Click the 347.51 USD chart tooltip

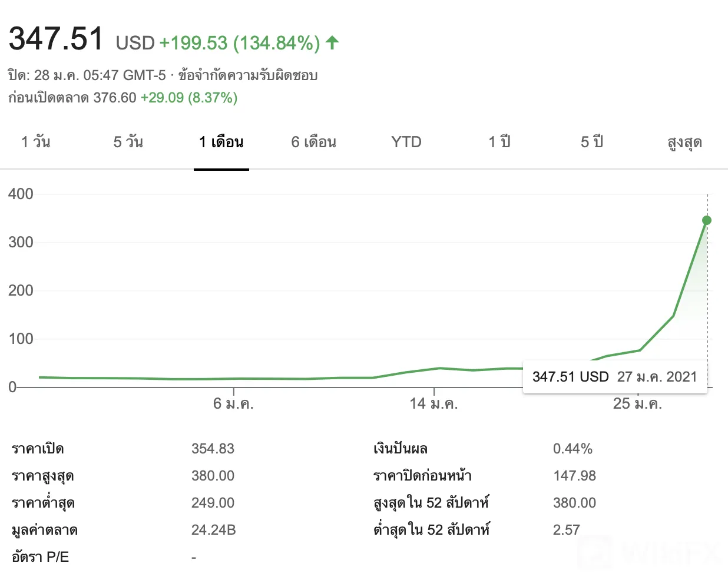[615, 377]
